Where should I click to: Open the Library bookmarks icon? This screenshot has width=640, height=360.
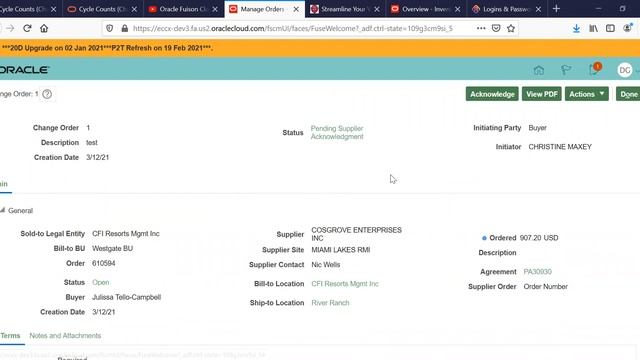pyautogui.click(x=593, y=28)
